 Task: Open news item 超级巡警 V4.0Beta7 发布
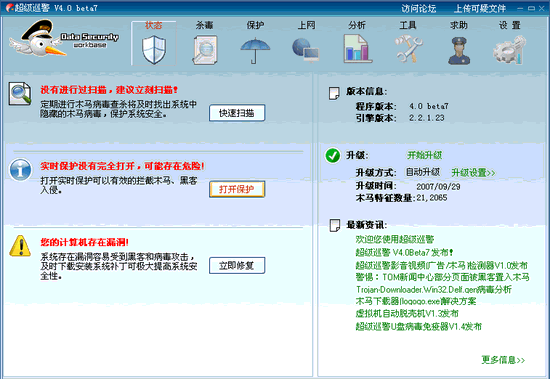coord(404,252)
